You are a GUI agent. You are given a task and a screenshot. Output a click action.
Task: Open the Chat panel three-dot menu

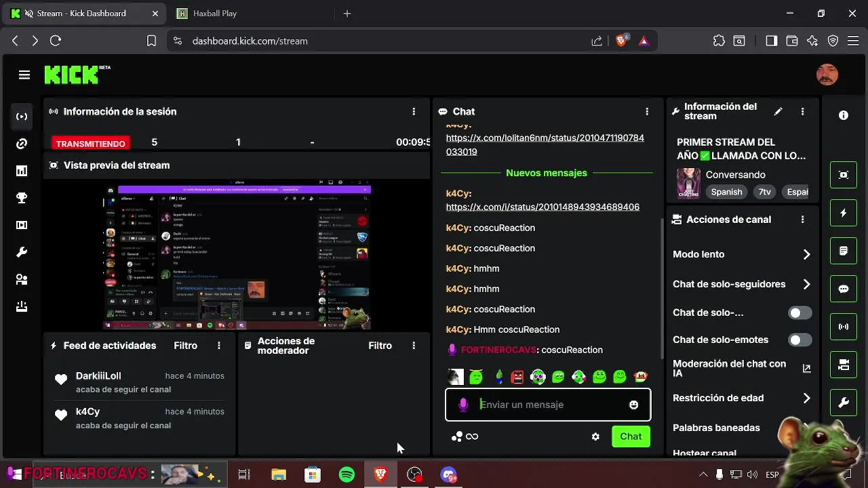(647, 112)
